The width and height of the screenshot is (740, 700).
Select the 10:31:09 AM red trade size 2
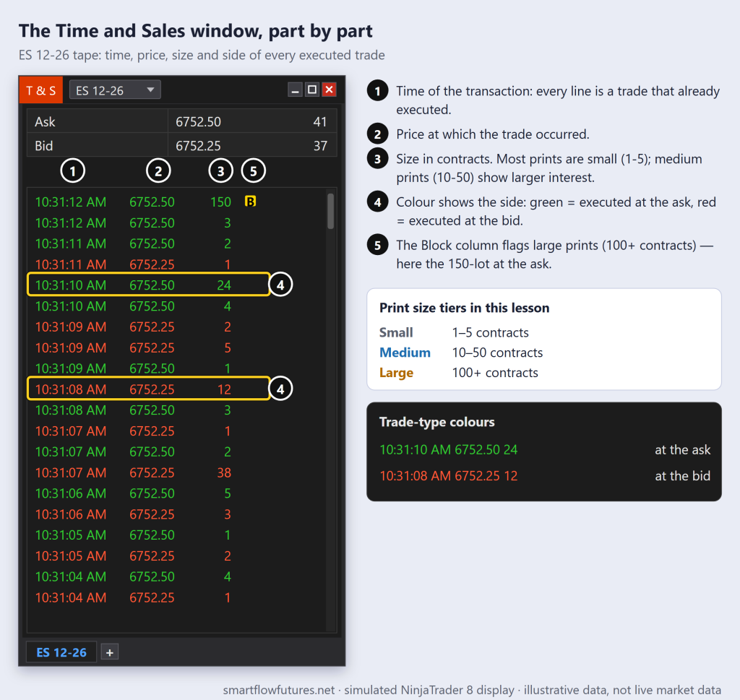coord(176,327)
